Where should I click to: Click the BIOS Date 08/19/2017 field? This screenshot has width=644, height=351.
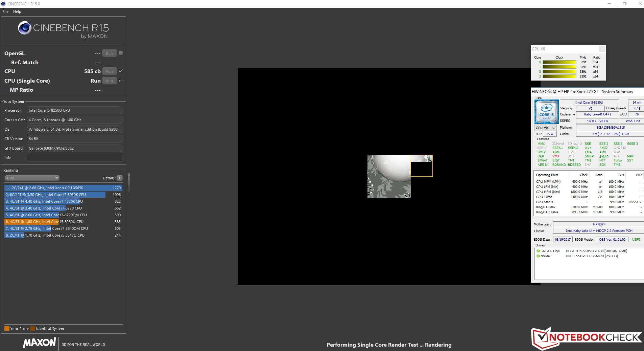[x=563, y=240]
